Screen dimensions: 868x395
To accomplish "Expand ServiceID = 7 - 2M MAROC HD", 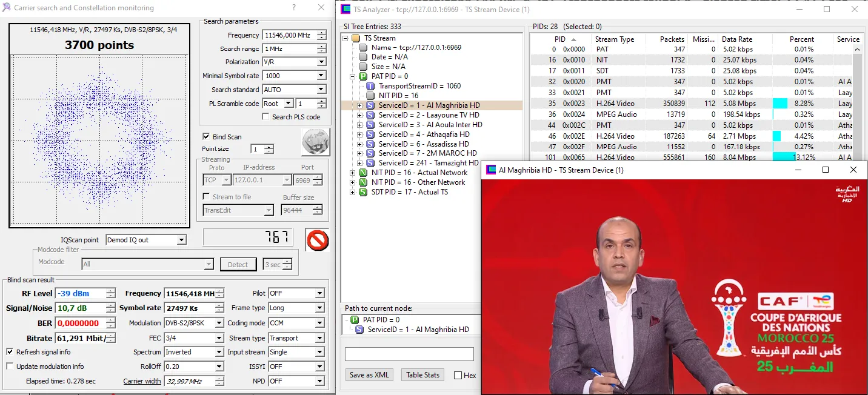I will tap(359, 153).
